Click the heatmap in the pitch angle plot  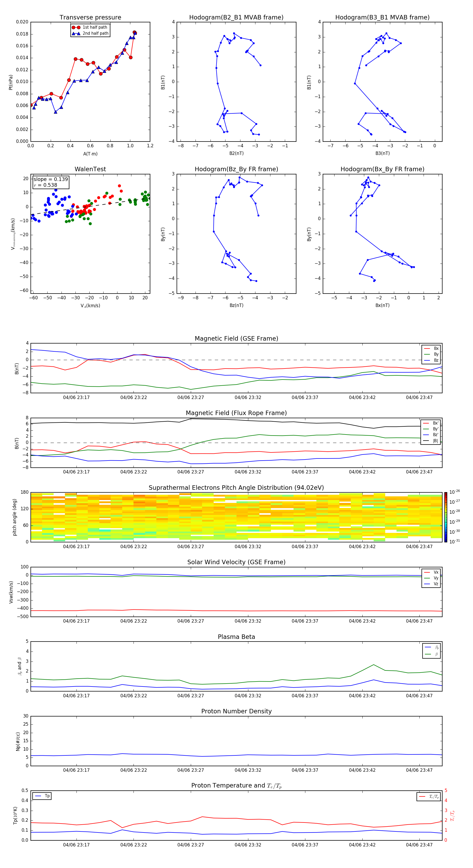pyautogui.click(x=236, y=517)
